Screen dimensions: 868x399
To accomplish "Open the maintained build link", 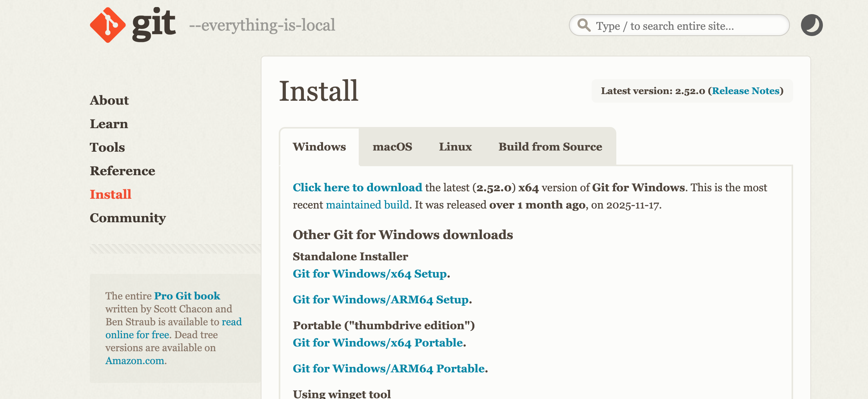I will coord(367,205).
